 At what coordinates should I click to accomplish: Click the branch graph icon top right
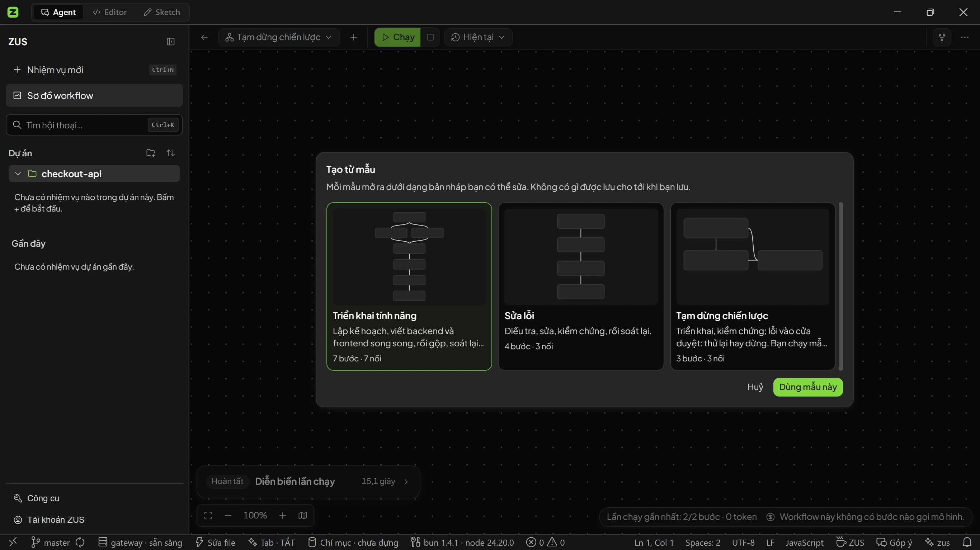[942, 37]
